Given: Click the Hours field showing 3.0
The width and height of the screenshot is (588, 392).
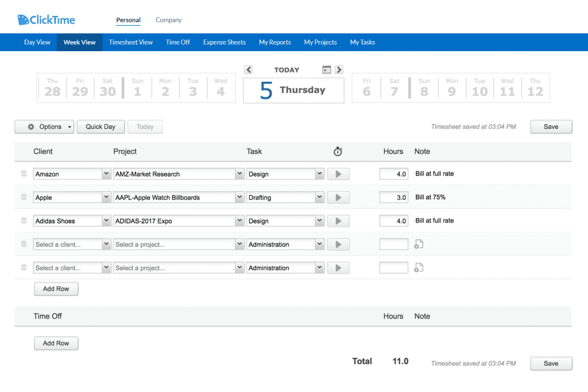Looking at the screenshot, I should [393, 197].
